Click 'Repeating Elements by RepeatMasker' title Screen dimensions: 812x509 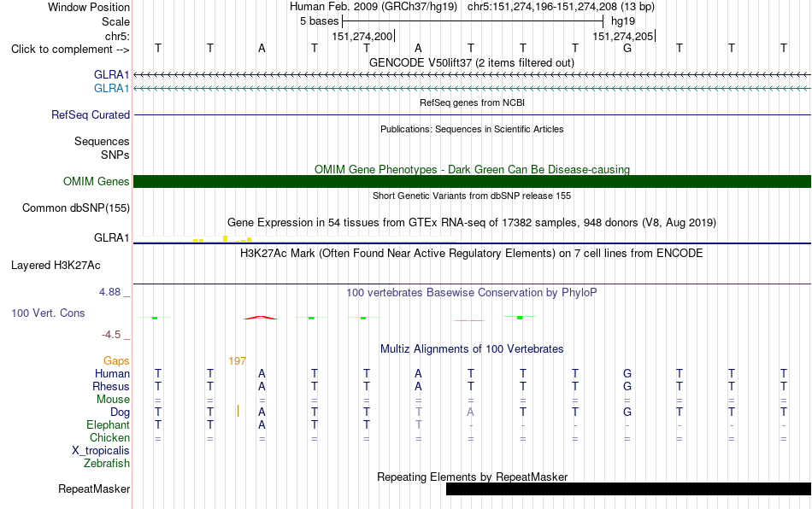pyautogui.click(x=473, y=477)
